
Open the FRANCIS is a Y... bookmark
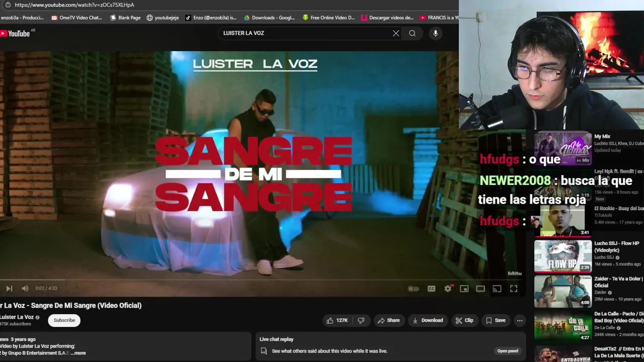(x=439, y=18)
